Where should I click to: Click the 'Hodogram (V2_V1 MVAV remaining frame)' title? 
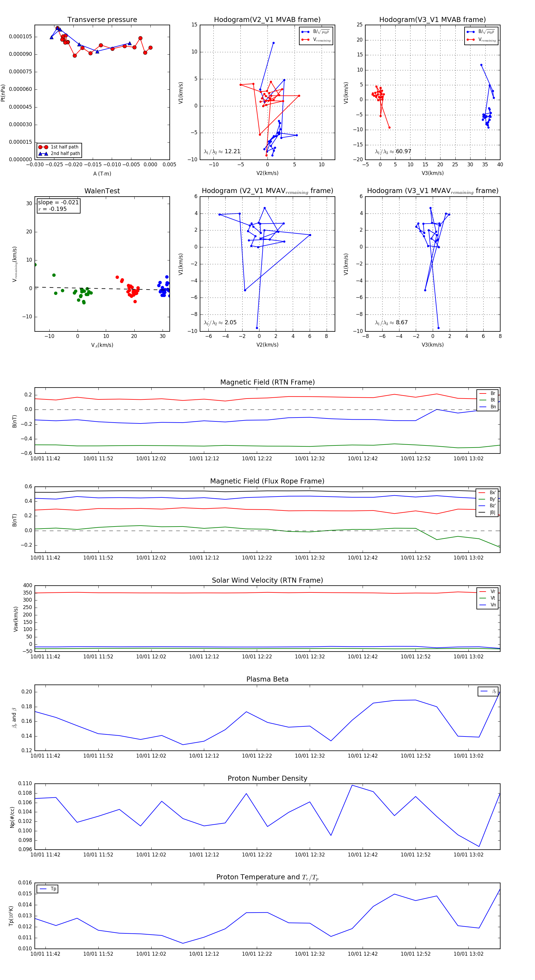[267, 191]
